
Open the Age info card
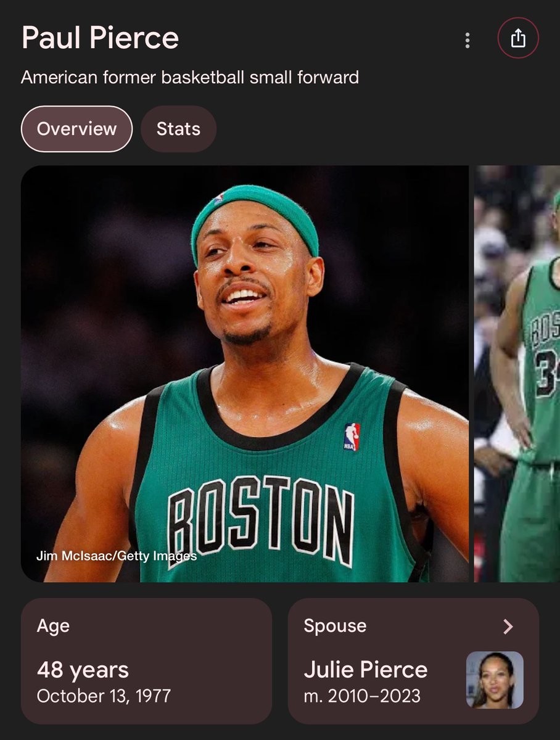pyautogui.click(x=146, y=660)
